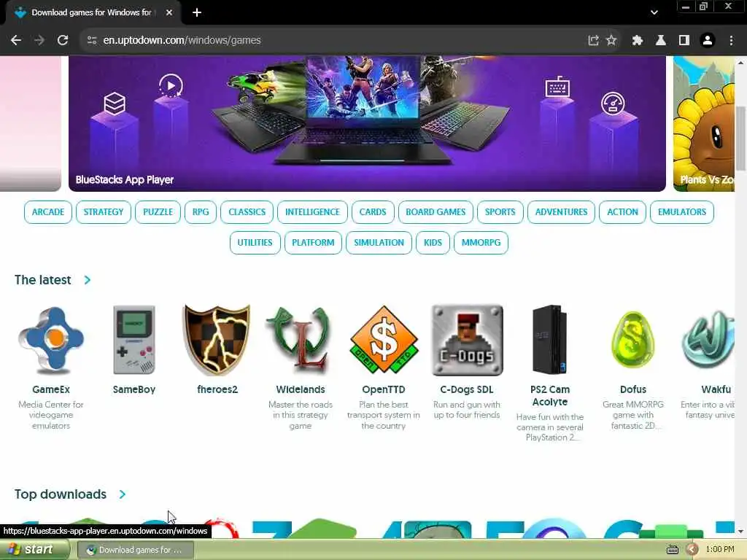Open the PS2 Cam Acolyte console icon
Image resolution: width=747 pixels, height=560 pixels.
click(x=550, y=340)
